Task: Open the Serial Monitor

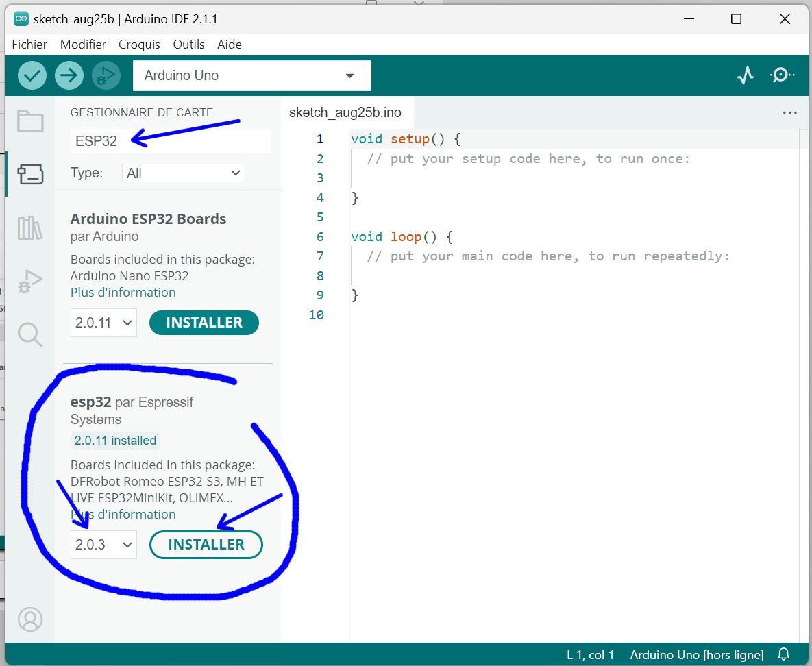Action: 781,75
